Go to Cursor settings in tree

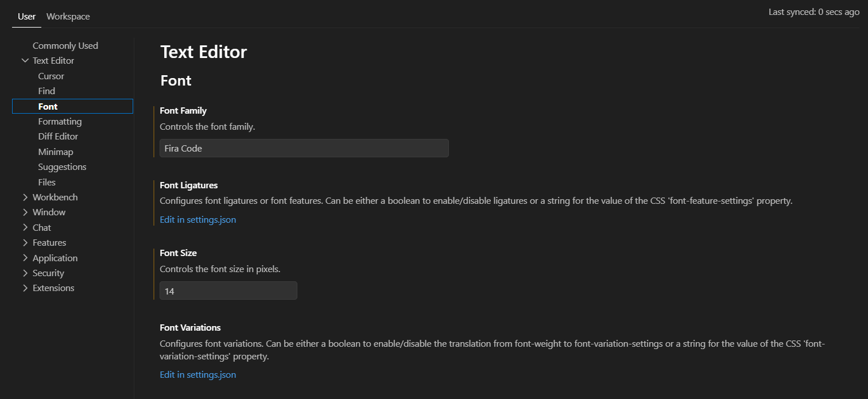[x=51, y=76]
